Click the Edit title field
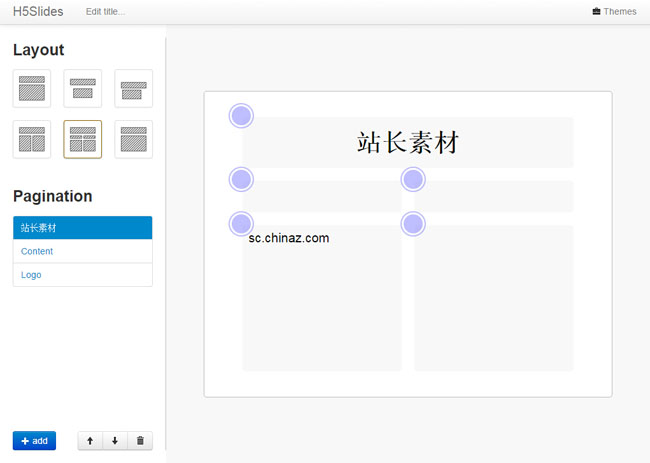This screenshot has width=650, height=463. coord(105,12)
